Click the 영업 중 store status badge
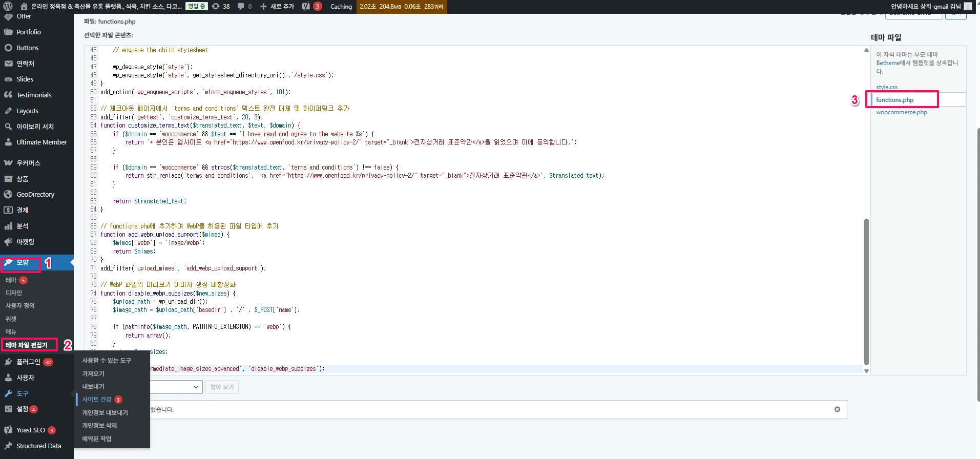The width and height of the screenshot is (980, 459). click(x=197, y=6)
